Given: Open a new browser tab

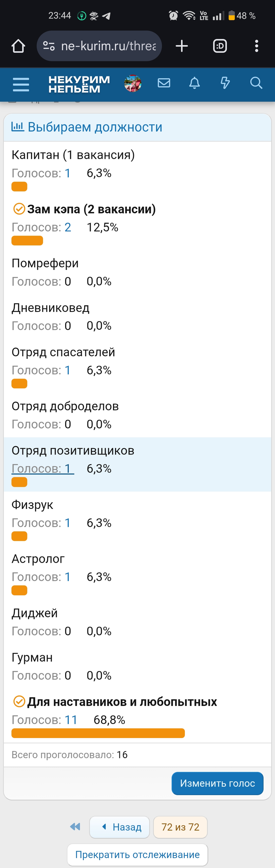Looking at the screenshot, I should 182,46.
